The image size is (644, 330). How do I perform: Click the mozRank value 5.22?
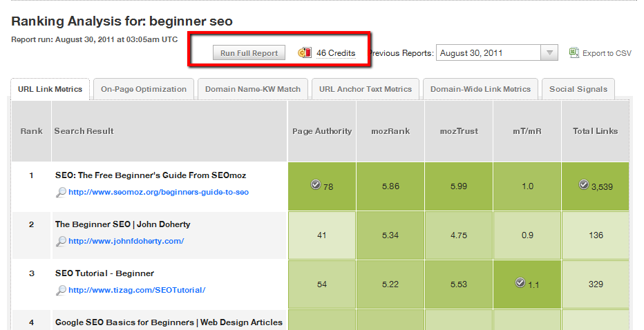click(x=390, y=284)
